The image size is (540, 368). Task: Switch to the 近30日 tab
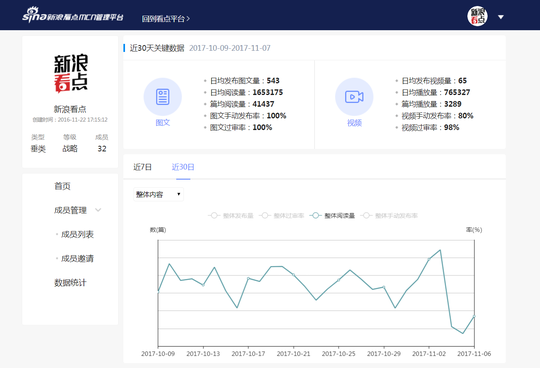183,167
